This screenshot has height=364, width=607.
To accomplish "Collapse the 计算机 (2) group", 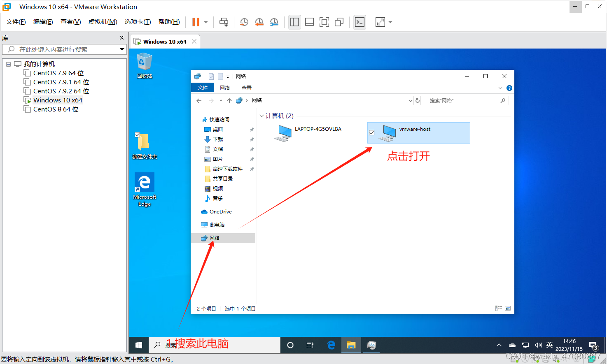I will pos(261,116).
